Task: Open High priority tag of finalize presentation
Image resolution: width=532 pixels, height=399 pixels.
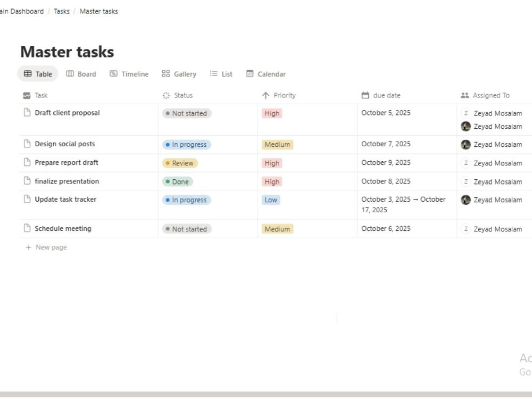Action: click(272, 182)
